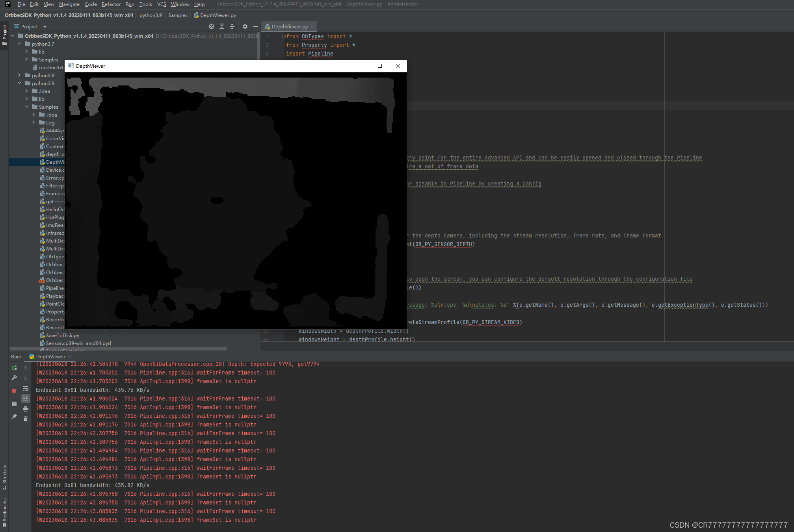Open run configuration wrench icon
Image resolution: width=794 pixels, height=532 pixels.
14,378
